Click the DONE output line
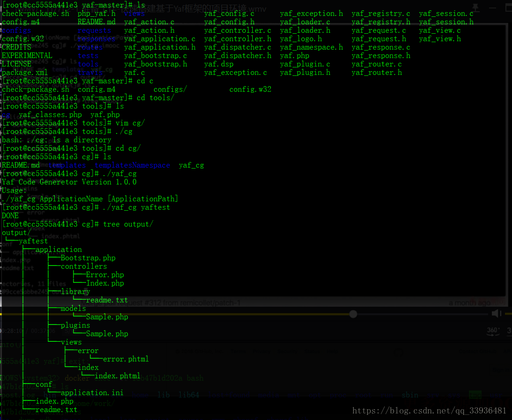This screenshot has height=420, width=512. coord(10,215)
